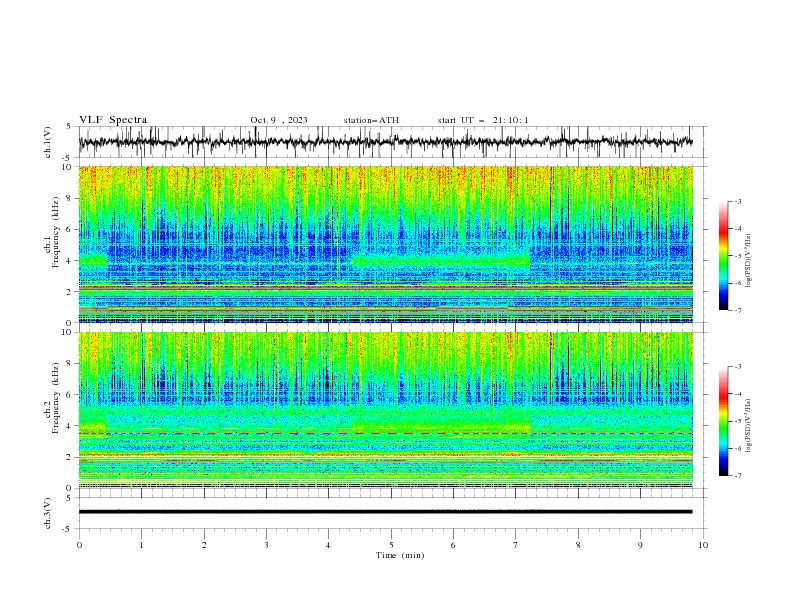The height and width of the screenshot is (612, 792).
Task: Click time axis tick label '10'
Action: 703,545
